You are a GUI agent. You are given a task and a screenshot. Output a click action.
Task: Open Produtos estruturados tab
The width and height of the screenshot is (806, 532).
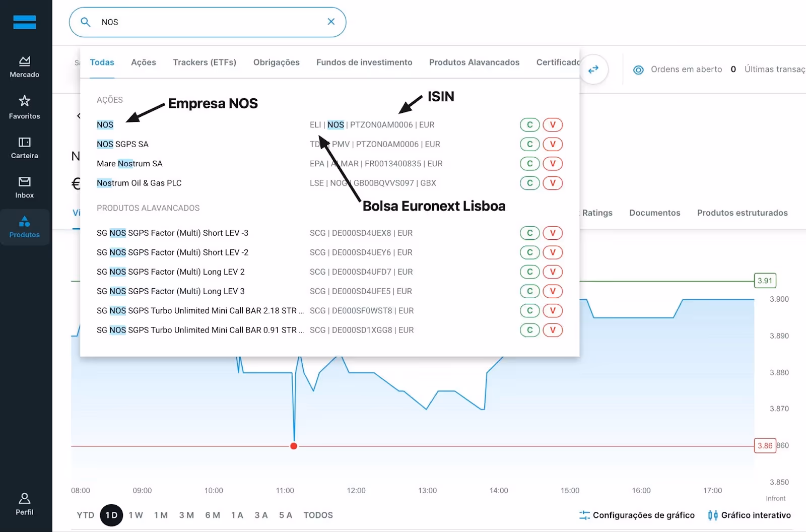(742, 213)
